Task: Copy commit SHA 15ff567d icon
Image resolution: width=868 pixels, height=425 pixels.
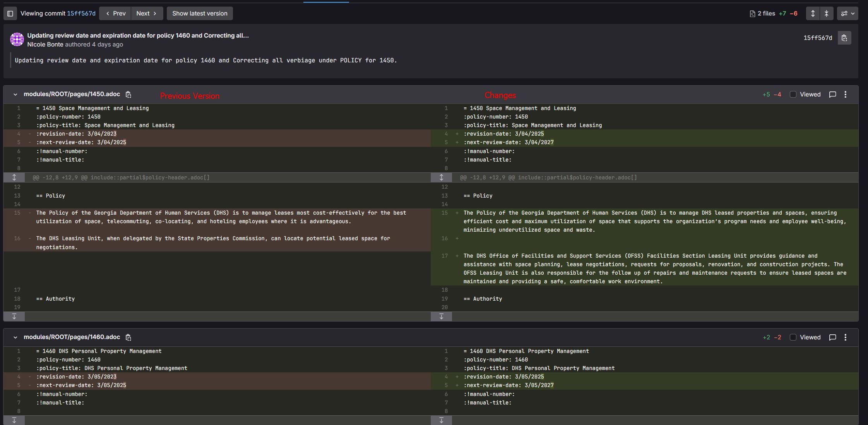Action: point(844,38)
